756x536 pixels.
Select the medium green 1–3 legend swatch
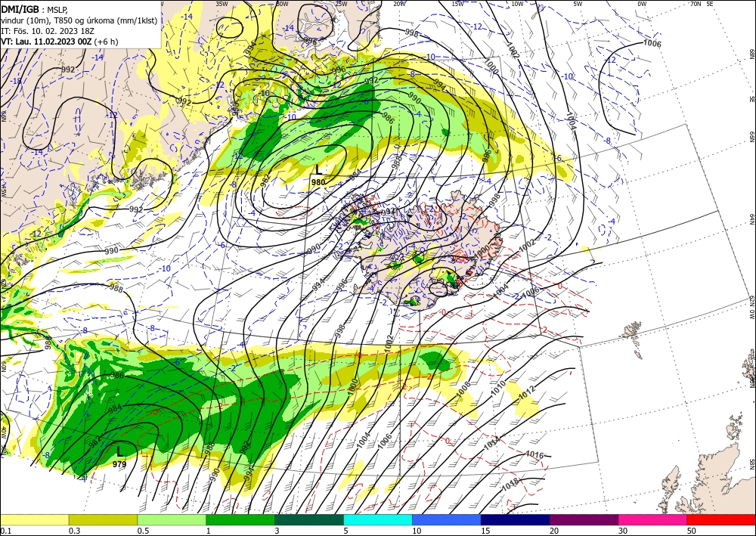point(240,519)
